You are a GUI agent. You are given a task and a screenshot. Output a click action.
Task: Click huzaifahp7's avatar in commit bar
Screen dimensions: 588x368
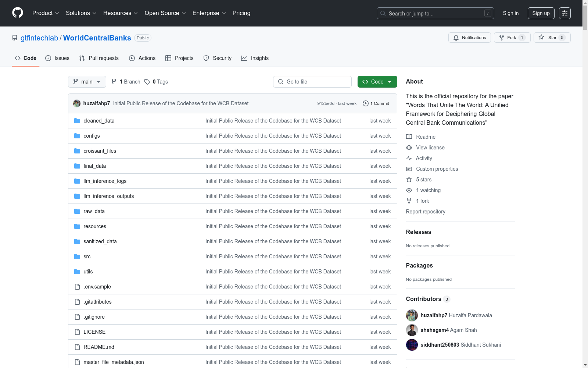coord(77,103)
